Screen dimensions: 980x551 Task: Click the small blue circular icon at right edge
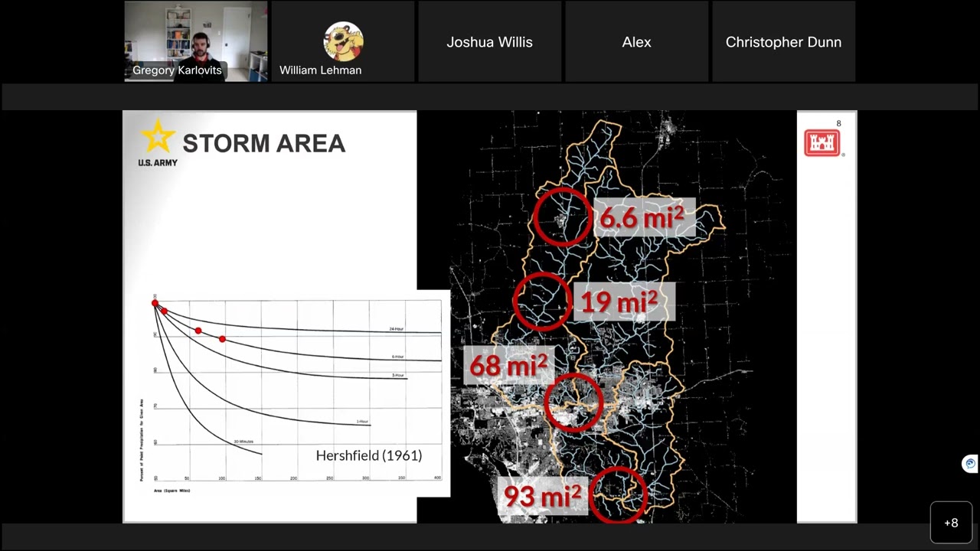pos(970,464)
